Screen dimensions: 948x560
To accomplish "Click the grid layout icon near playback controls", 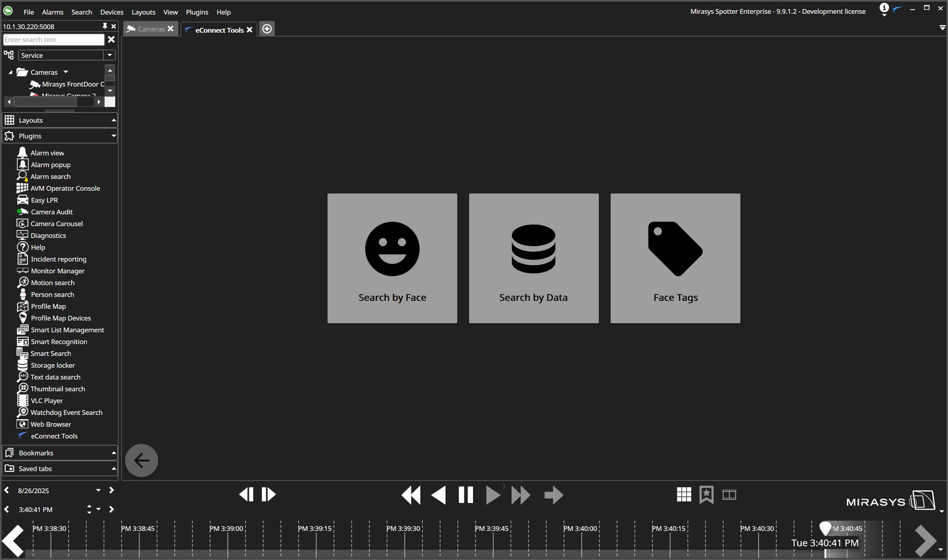I will (x=684, y=494).
